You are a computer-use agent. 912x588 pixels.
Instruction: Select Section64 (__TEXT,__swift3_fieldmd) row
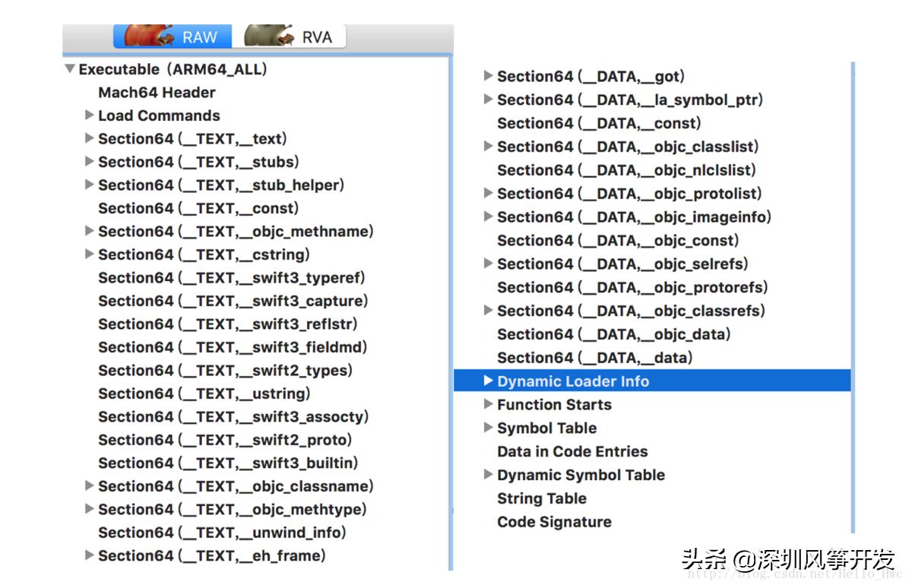coord(233,347)
